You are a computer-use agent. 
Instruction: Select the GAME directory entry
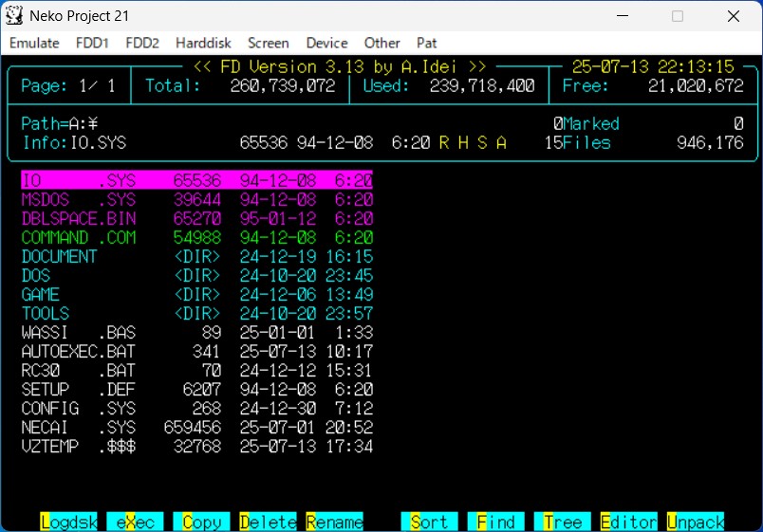click(x=41, y=294)
